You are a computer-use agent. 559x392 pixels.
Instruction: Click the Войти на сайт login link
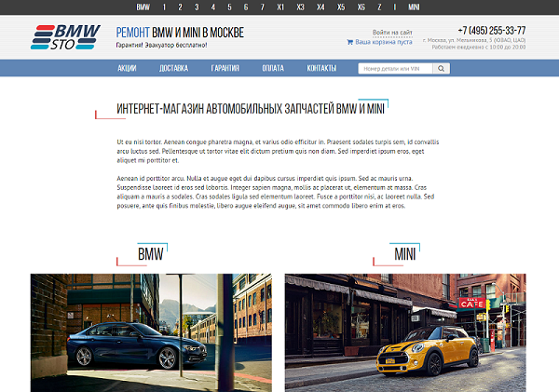(392, 33)
